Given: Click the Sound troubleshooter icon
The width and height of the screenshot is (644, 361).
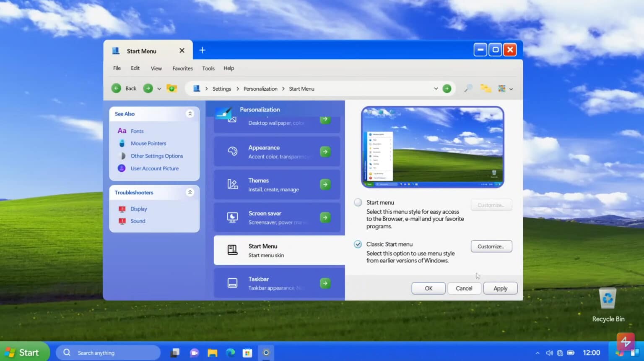Looking at the screenshot, I should 122,221.
